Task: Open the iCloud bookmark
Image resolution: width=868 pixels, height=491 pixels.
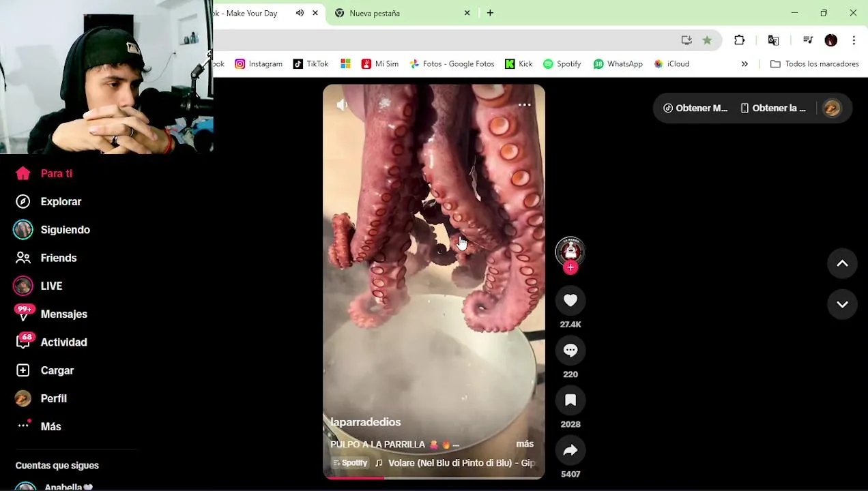Action: (x=671, y=63)
